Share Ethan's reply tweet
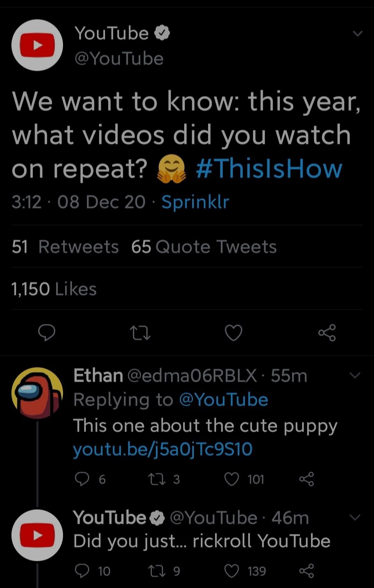Image resolution: width=374 pixels, height=588 pixels. point(306,479)
